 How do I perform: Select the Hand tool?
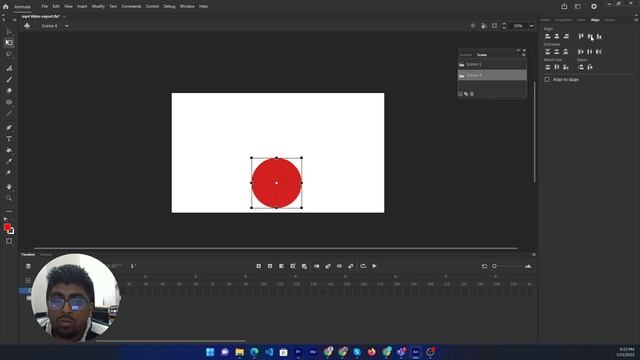tap(9, 187)
